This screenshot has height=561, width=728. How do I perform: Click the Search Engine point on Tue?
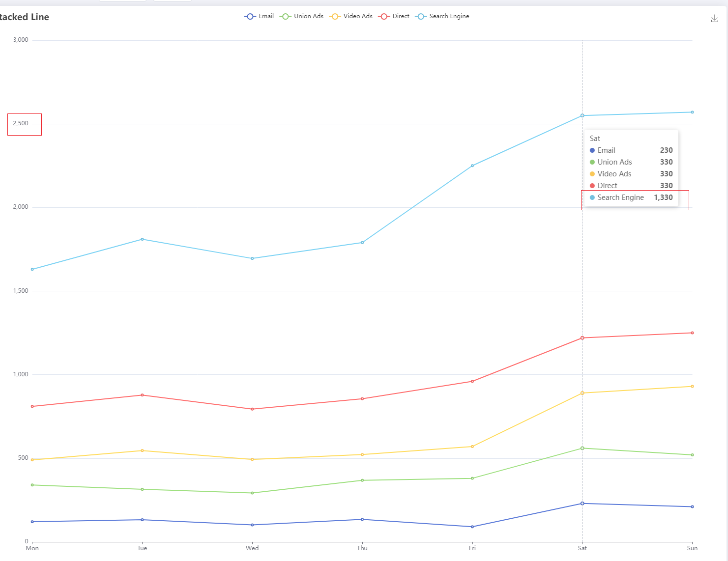coord(142,239)
